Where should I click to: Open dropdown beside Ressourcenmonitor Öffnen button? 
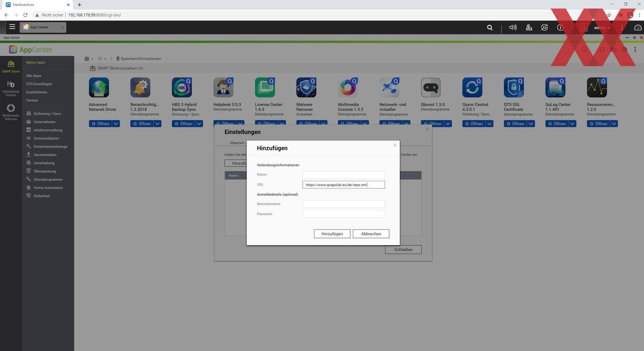614,123
